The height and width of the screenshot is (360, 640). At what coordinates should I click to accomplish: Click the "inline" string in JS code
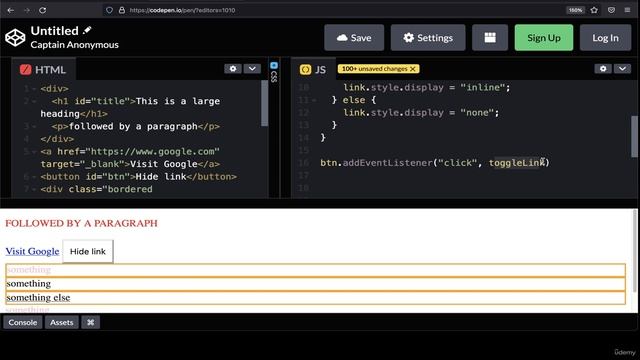[483, 87]
